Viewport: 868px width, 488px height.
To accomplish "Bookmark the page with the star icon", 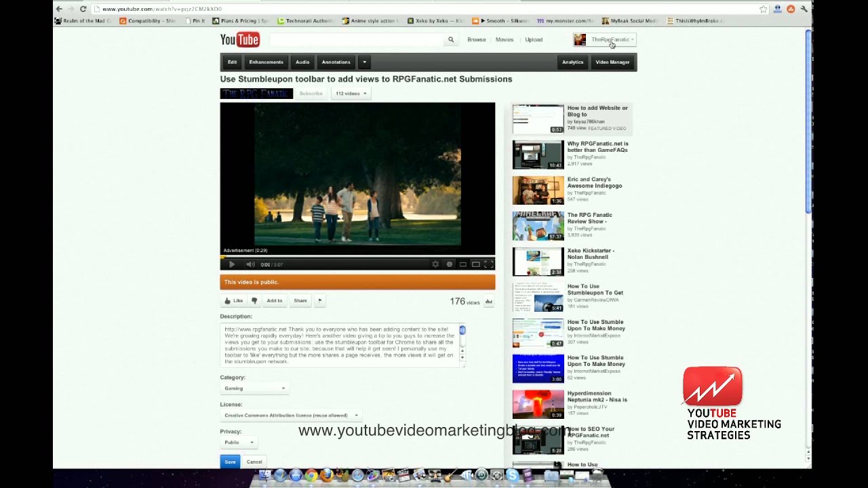I will 764,9.
